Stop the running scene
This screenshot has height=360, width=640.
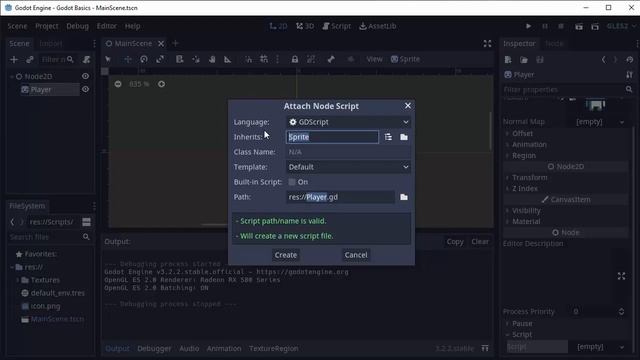tap(561, 26)
